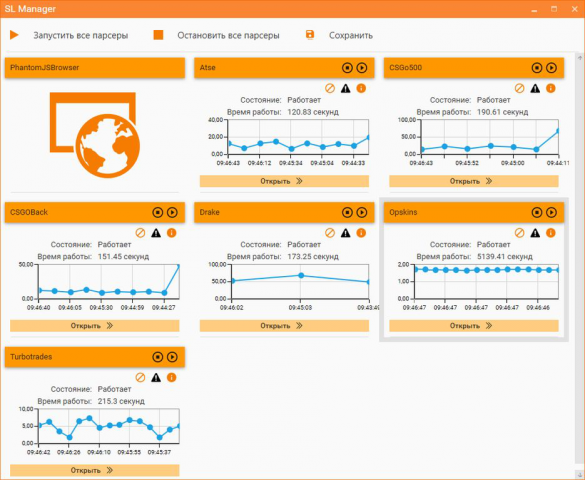Image resolution: width=585 pixels, height=480 pixels.
Task: Stop the CSGOBack parser
Action: (x=157, y=212)
